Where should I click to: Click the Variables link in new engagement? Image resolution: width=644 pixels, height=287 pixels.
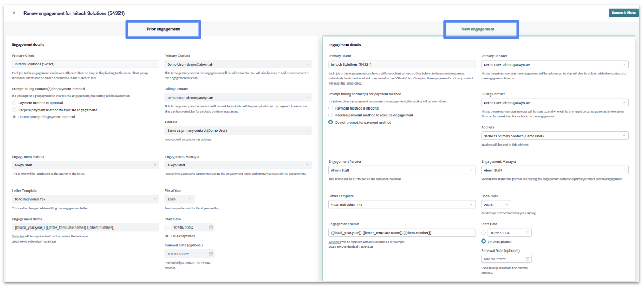click(336, 242)
